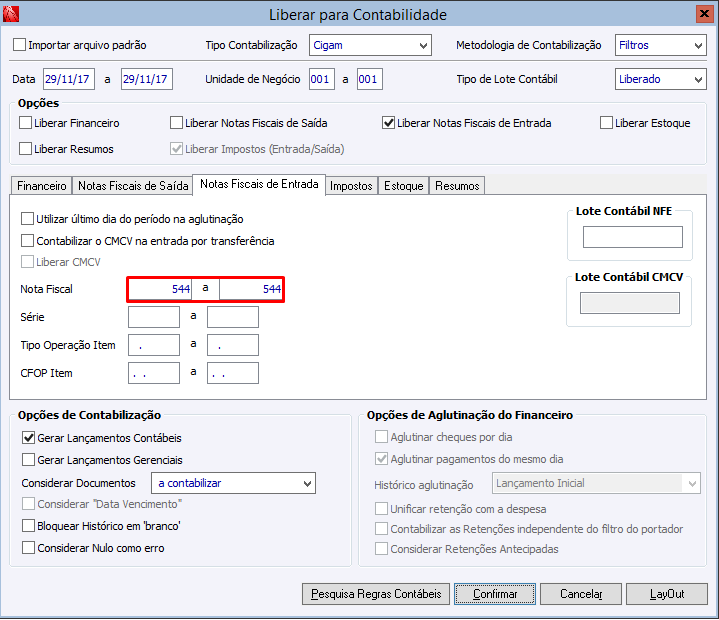
Task: Tick Considerar Nulo como erro
Action: pyautogui.click(x=28, y=548)
